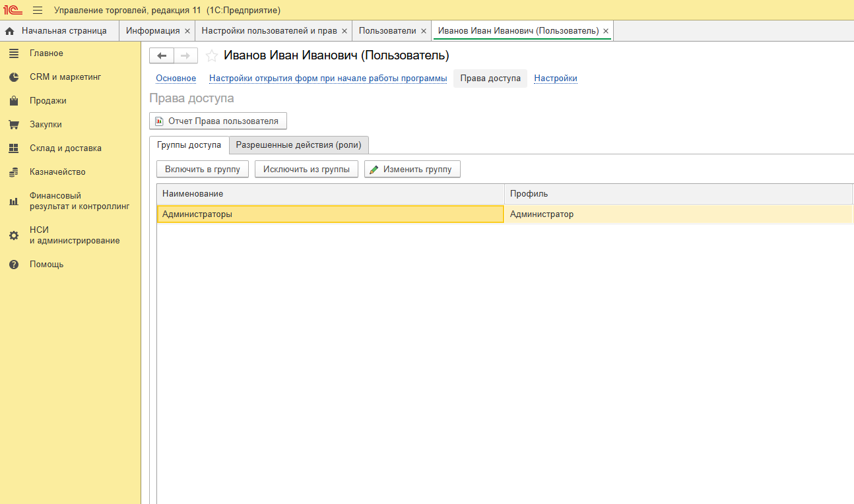The width and height of the screenshot is (854, 504).
Task: Switch to the Пользователи tab
Action: [387, 31]
